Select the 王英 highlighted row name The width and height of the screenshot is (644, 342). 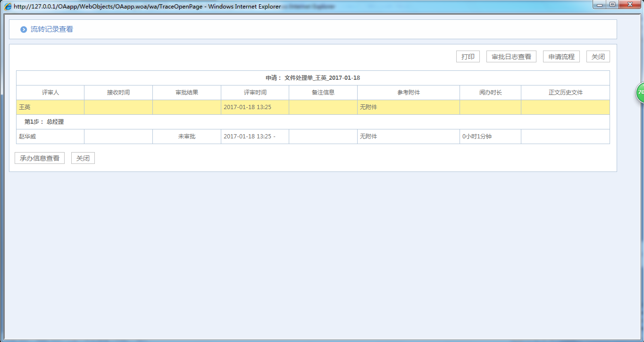pos(25,107)
